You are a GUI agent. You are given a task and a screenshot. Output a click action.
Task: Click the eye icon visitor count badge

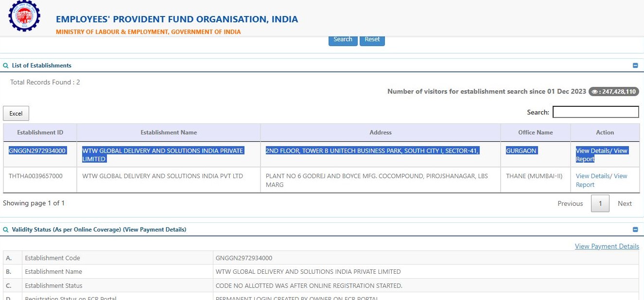[613, 91]
